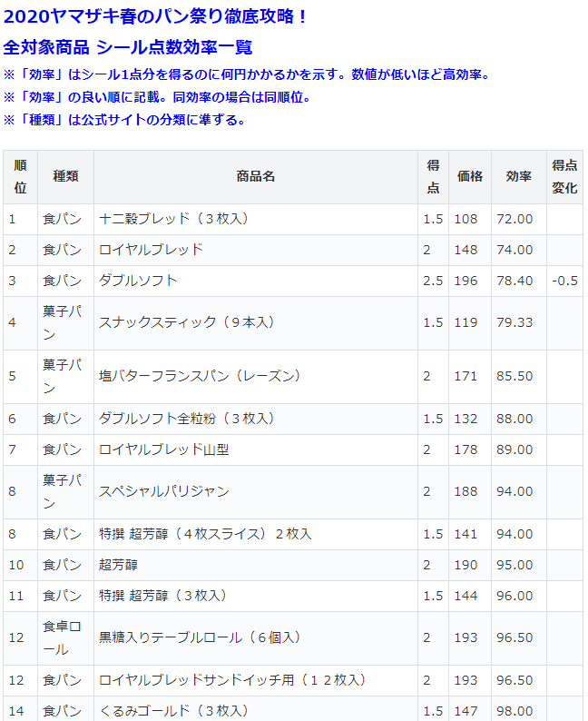The height and width of the screenshot is (721, 588).
Task: Select the スペシャルパリジャン product cell
Action: click(163, 491)
